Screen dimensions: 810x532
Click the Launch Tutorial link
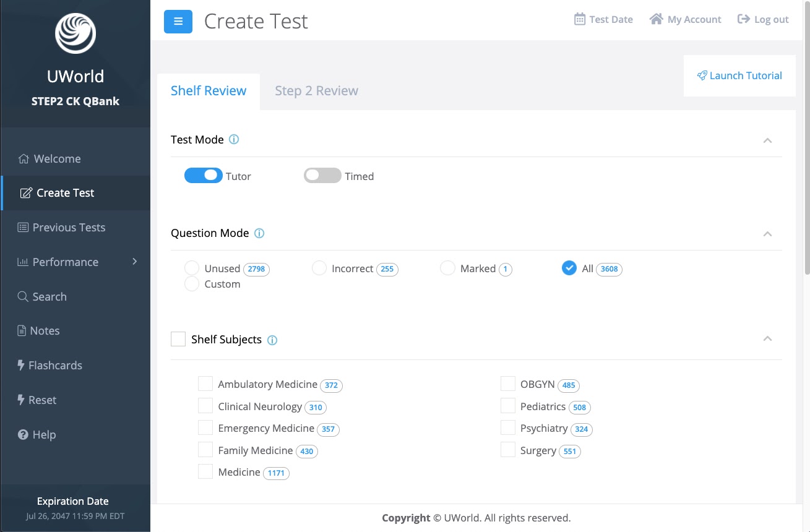coord(739,75)
